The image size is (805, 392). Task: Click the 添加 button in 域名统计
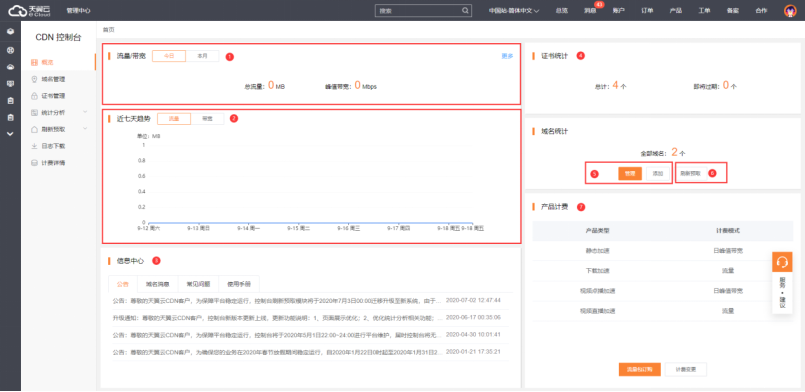tap(658, 173)
